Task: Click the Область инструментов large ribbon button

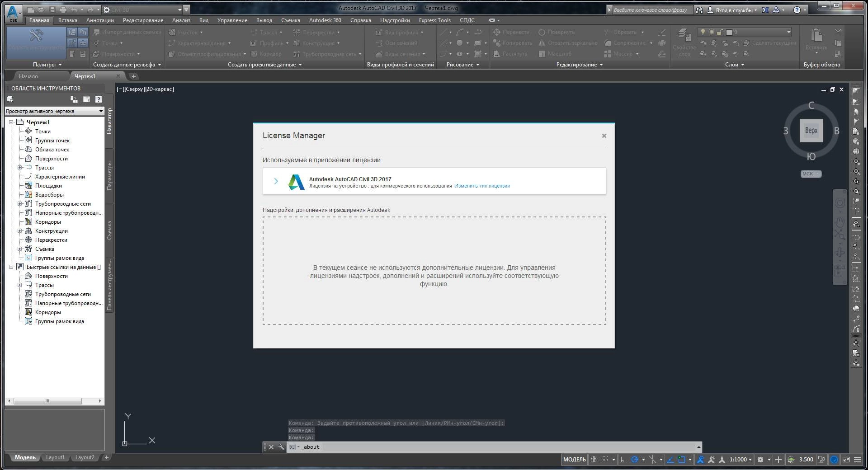Action: 36,42
